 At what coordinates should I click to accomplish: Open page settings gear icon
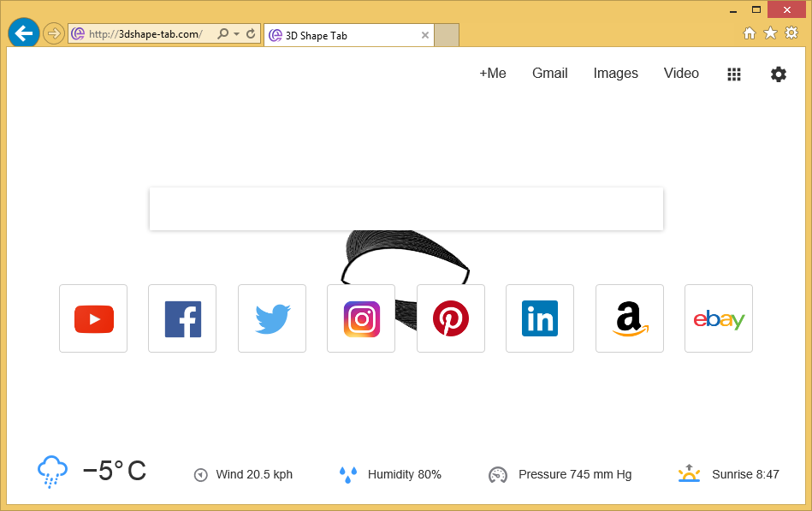779,74
